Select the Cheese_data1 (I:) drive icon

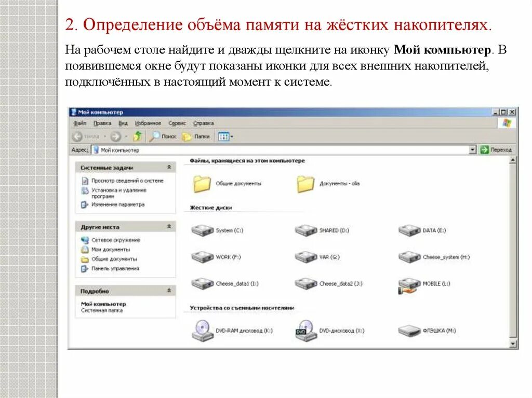pos(202,284)
